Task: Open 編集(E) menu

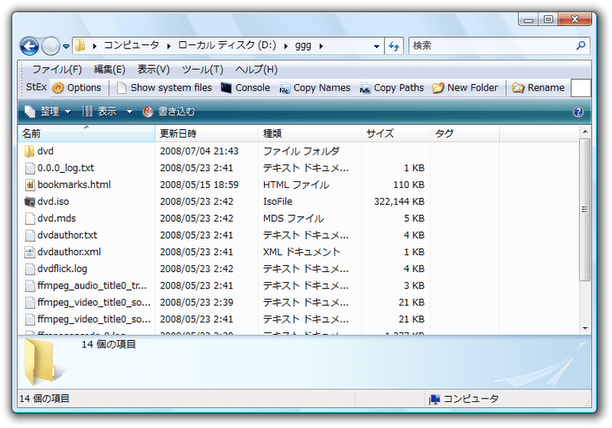Action: 110,69
